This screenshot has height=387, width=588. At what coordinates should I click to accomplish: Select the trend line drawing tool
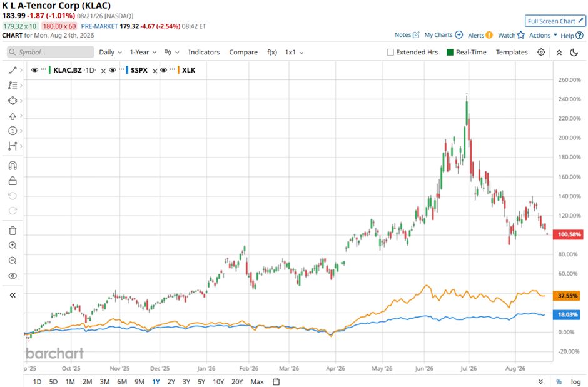(13, 71)
